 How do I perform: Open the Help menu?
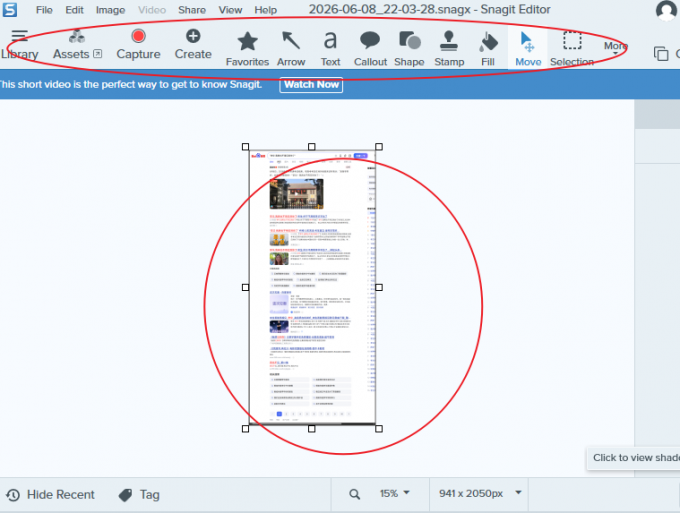265,10
